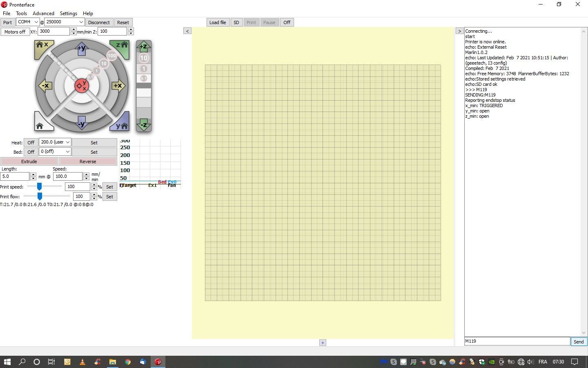This screenshot has height=368, width=588.
Task: Click the Extrude button
Action: [x=29, y=162]
